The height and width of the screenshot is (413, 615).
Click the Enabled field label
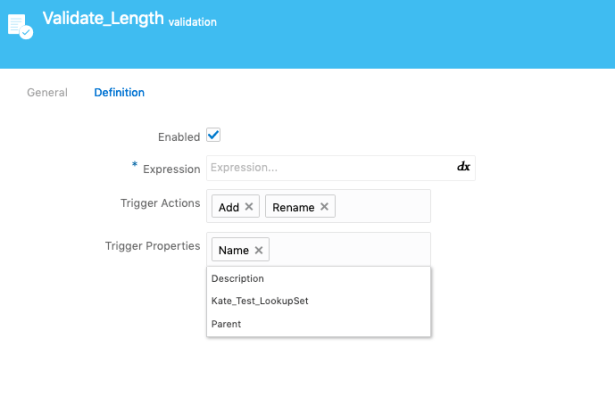[179, 137]
